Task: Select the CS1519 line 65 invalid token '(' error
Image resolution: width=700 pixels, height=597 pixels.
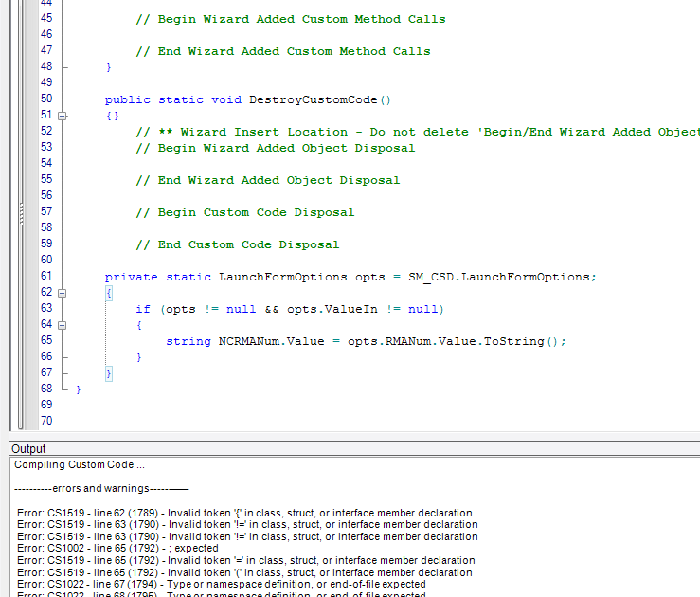Action: click(244, 572)
